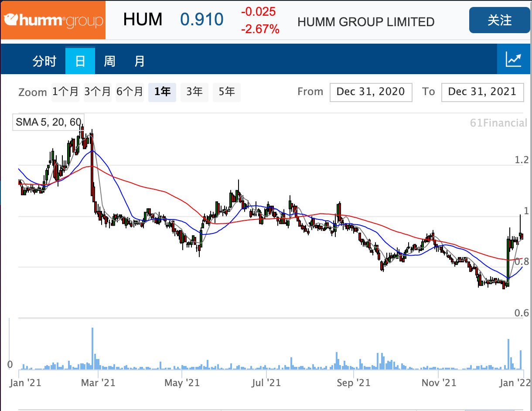Edit the To date field
Screen dimensions: 532x411
click(x=482, y=92)
